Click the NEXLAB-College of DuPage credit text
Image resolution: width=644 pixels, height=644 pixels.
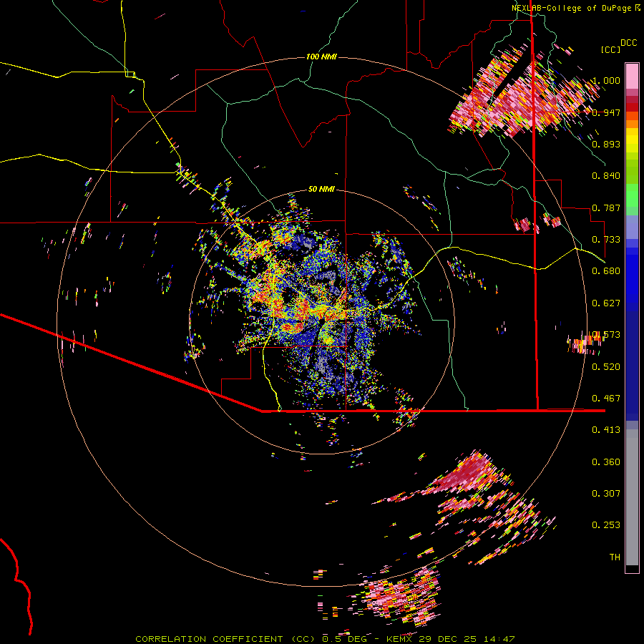571,8
